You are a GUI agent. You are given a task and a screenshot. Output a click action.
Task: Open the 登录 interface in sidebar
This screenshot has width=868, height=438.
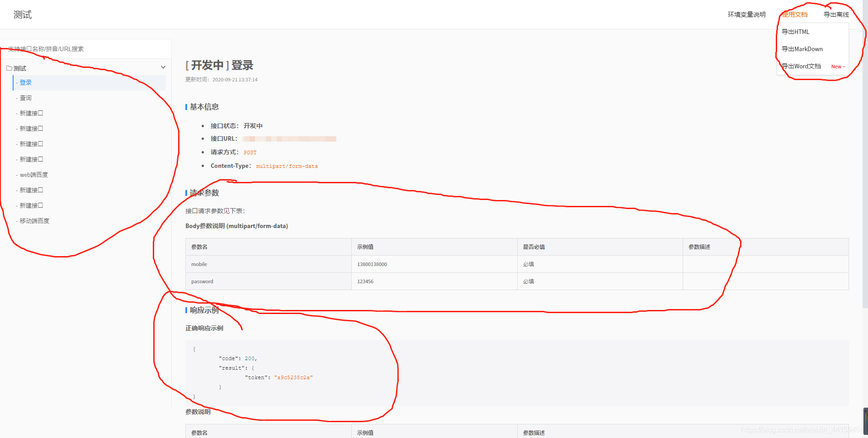pyautogui.click(x=90, y=83)
